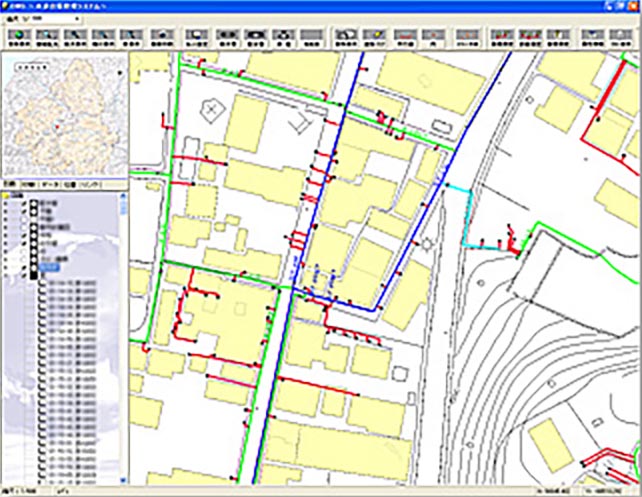Click the cyan pipe segment on the map
This screenshot has width=642, height=497.
pos(468,218)
